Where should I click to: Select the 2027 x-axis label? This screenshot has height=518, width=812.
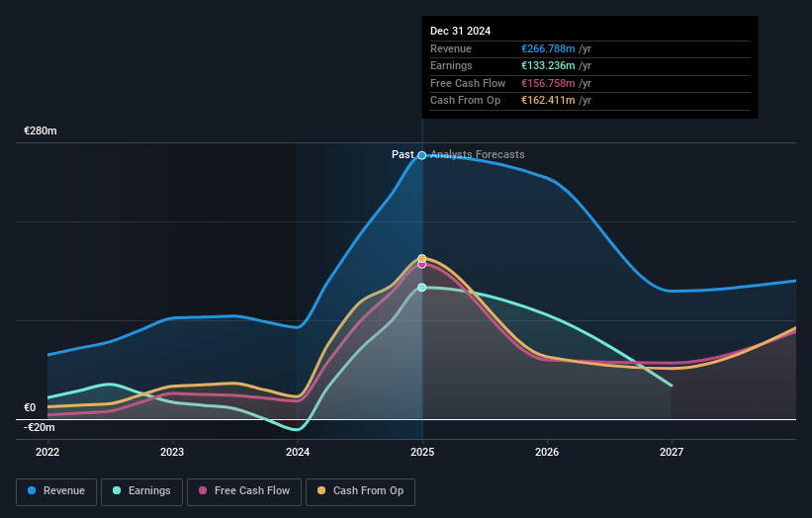(672, 452)
